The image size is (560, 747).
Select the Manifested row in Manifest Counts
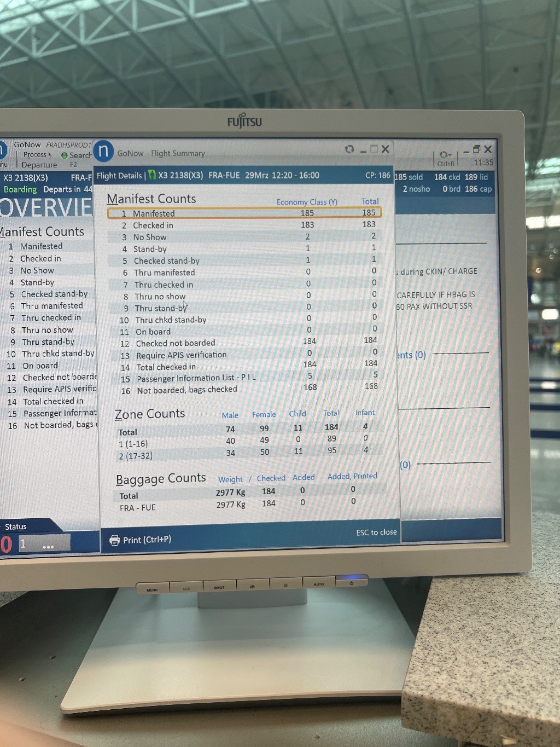pos(244,213)
